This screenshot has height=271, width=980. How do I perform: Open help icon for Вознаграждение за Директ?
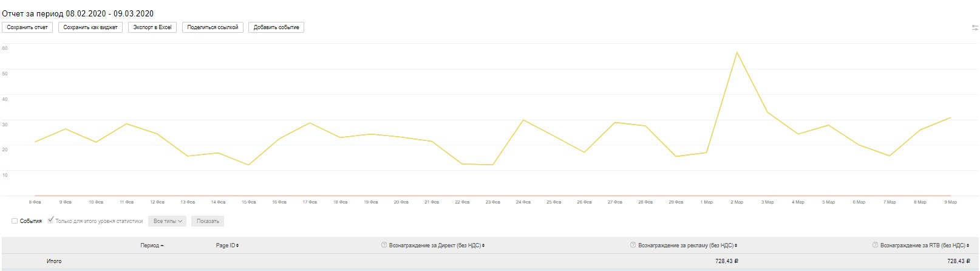pyautogui.click(x=384, y=245)
